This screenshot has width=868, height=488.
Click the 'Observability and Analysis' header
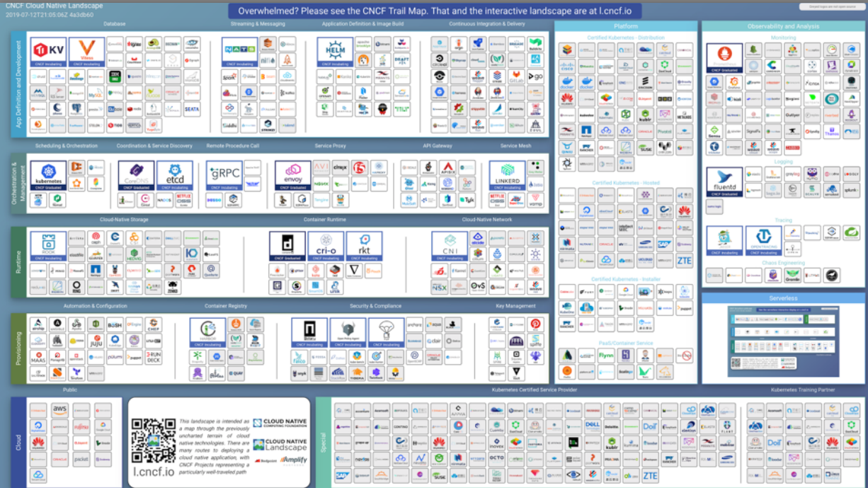coord(783,26)
